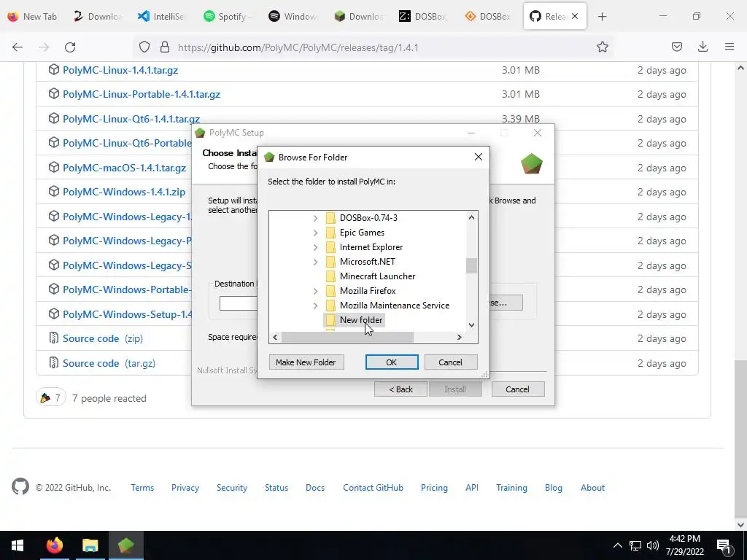Open PolyMC-Linux-Portable-1.4.1.tar.gz link

tap(142, 94)
